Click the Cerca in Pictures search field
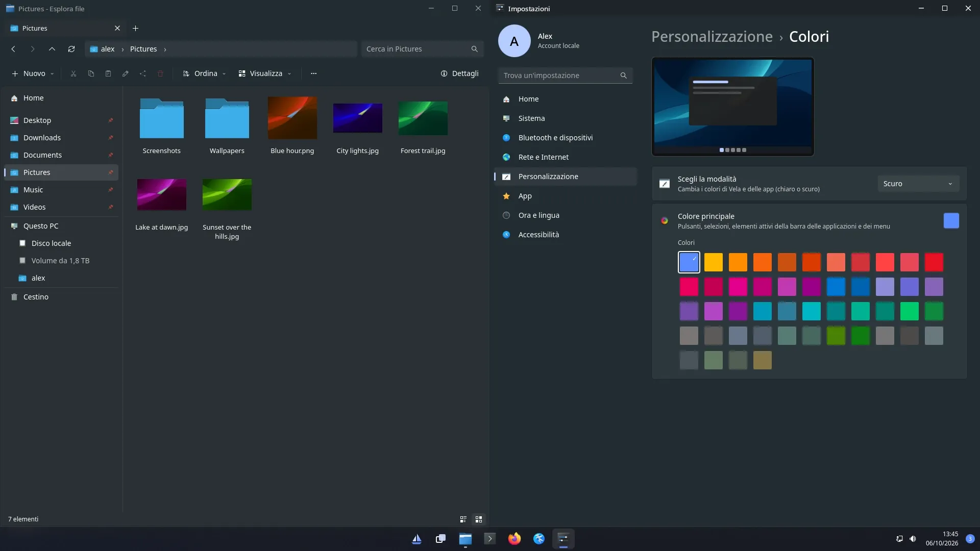Screen dimensions: 980x551 coord(422,49)
